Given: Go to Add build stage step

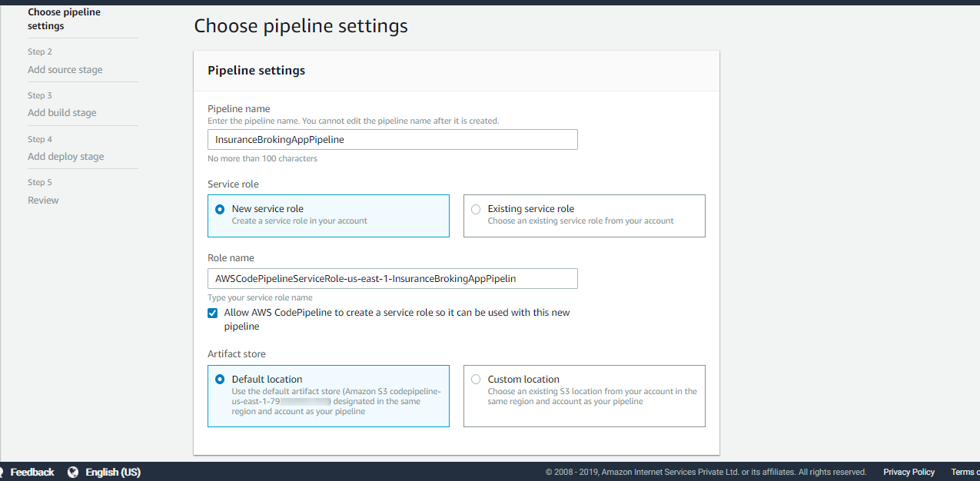Looking at the screenshot, I should click(x=62, y=113).
